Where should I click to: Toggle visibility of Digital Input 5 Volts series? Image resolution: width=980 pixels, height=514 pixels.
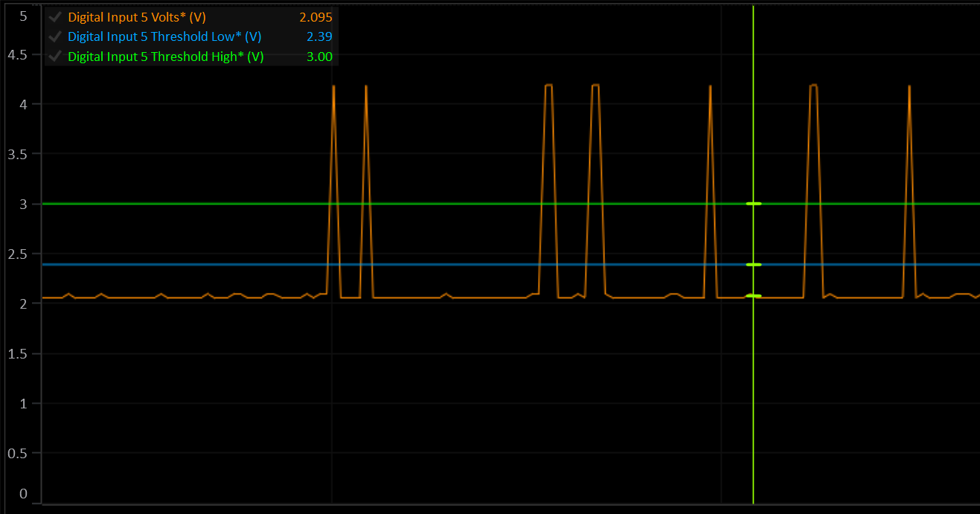(54, 16)
